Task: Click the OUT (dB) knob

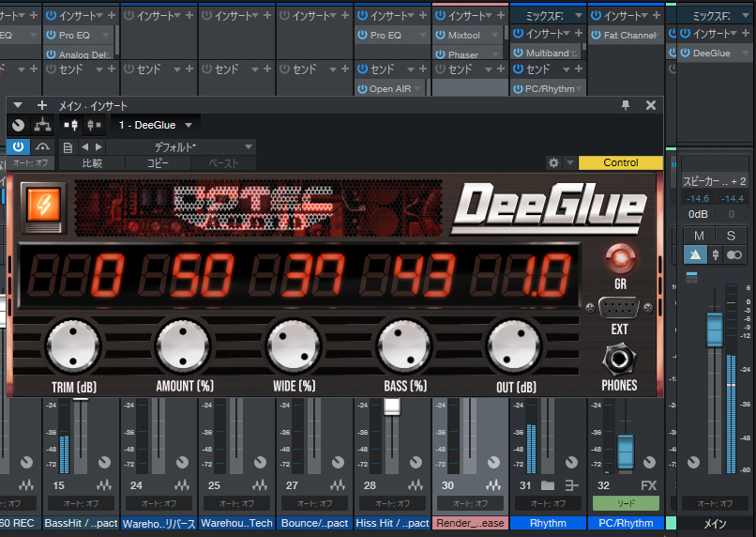Action: [514, 345]
